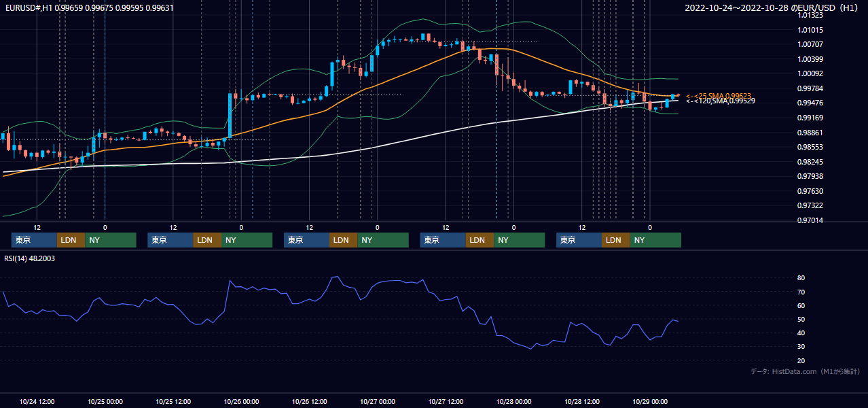This screenshot has height=408, width=868.
Task: Click the 10/24 12:00 date label
Action: tap(37, 402)
